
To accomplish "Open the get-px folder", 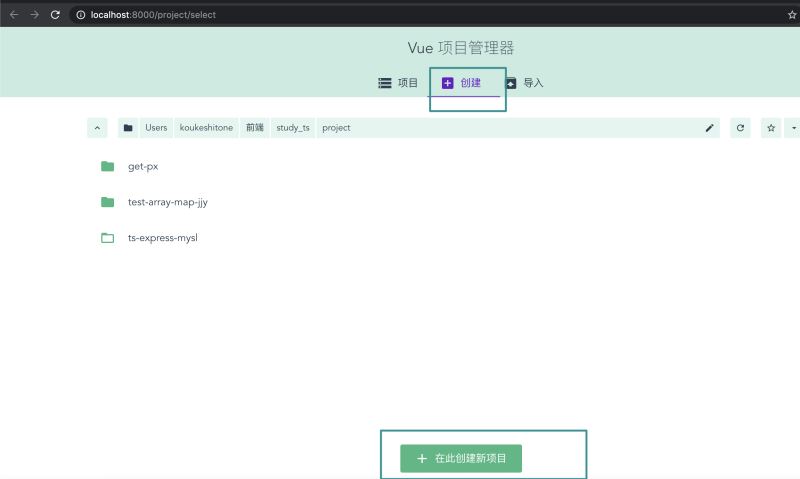I will point(143,166).
